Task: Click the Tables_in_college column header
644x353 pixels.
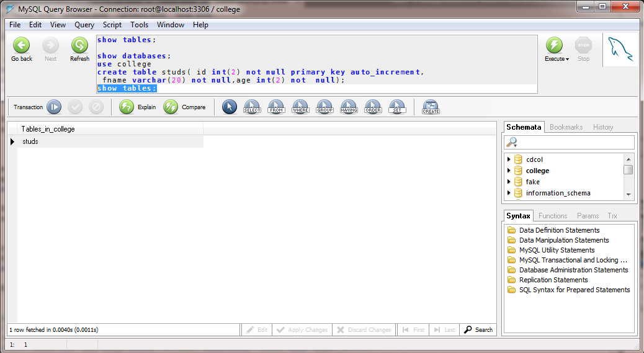Action: 110,129
